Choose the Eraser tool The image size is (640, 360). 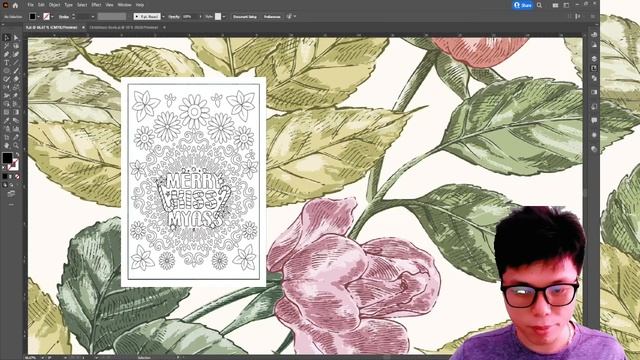(x=16, y=79)
